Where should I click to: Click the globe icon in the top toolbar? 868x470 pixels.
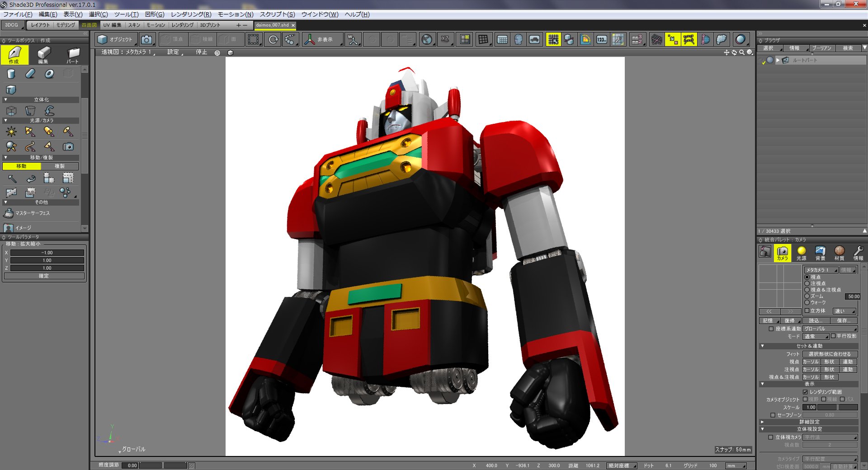[x=426, y=39]
